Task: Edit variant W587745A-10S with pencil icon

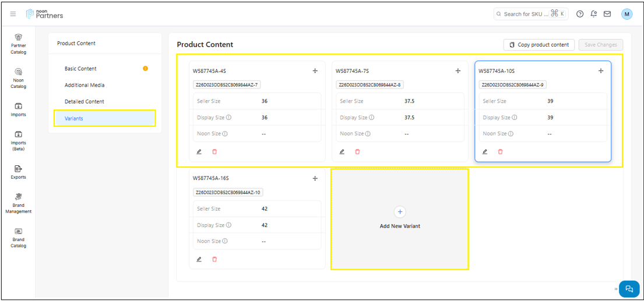Action: [x=485, y=152]
